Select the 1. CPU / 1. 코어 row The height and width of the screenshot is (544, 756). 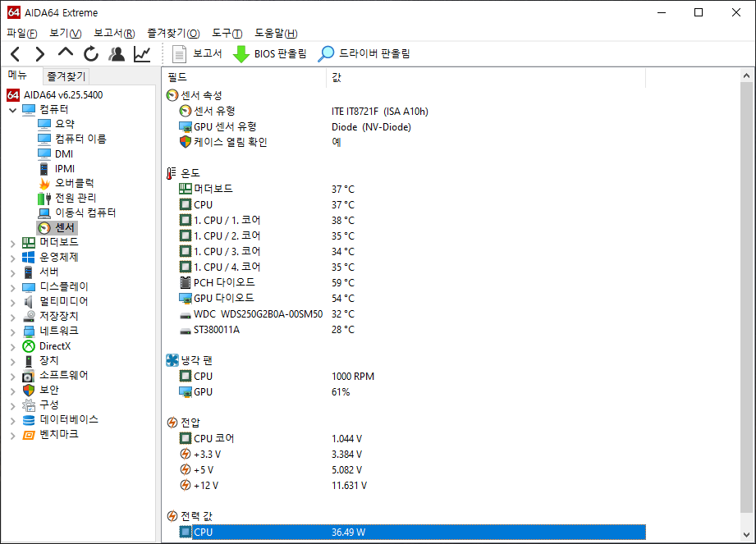point(412,220)
